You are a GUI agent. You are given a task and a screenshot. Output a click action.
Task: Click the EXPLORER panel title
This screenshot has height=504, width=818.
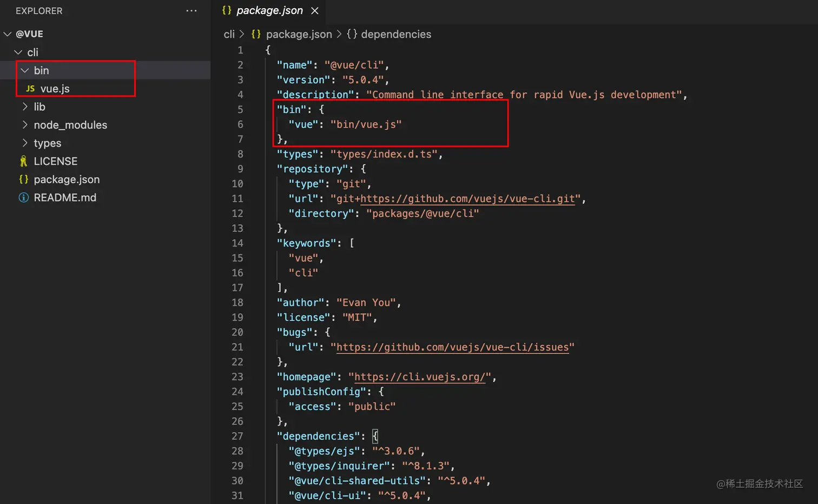point(39,11)
